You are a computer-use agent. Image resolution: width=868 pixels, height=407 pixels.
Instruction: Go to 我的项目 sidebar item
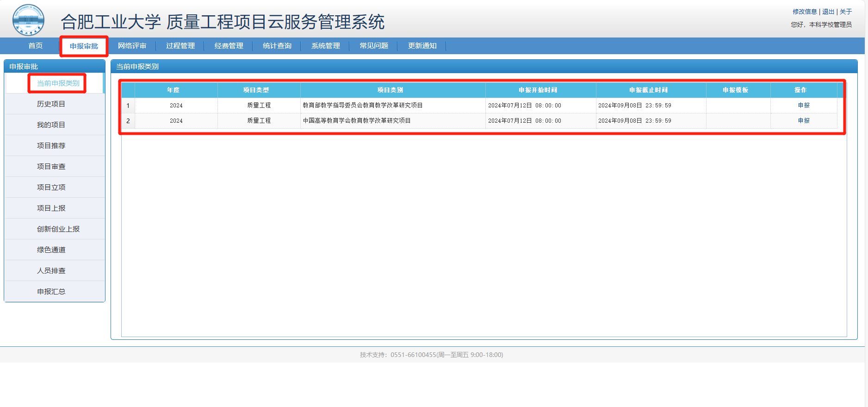51,125
